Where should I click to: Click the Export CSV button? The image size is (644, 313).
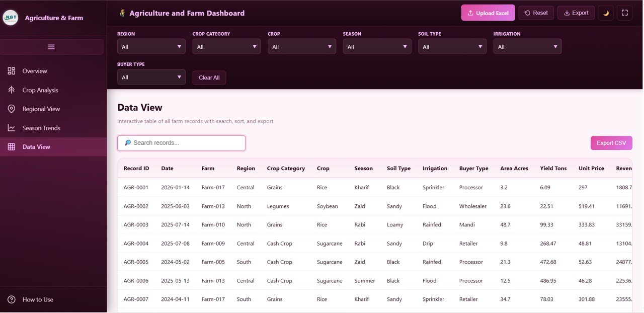pos(611,143)
